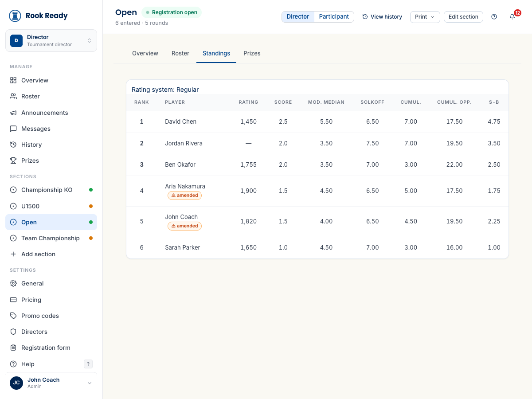Click the Player column header

[175, 102]
